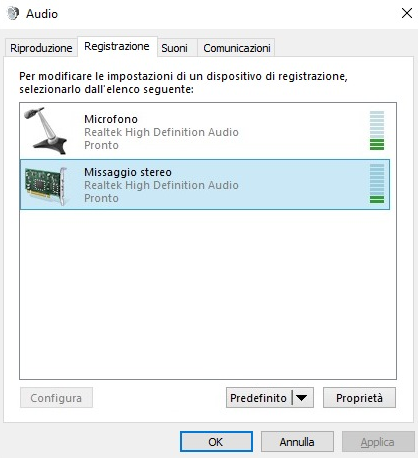Select the Microfono device name

(x=111, y=119)
